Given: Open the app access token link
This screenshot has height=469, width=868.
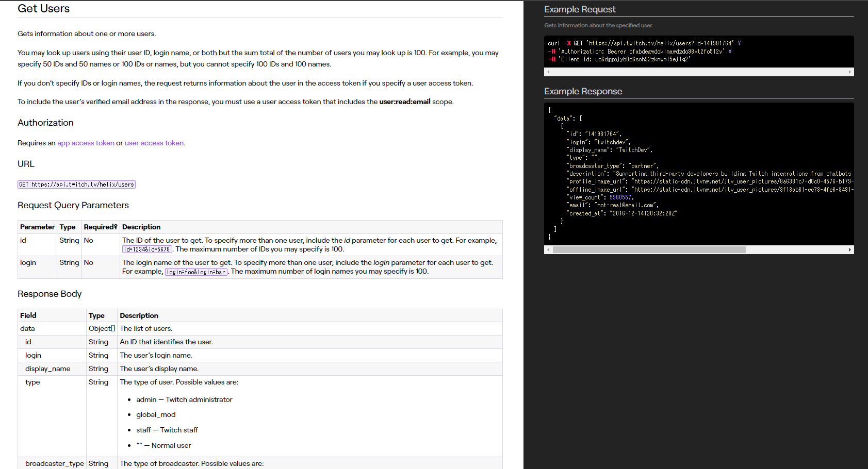Looking at the screenshot, I should tap(86, 143).
